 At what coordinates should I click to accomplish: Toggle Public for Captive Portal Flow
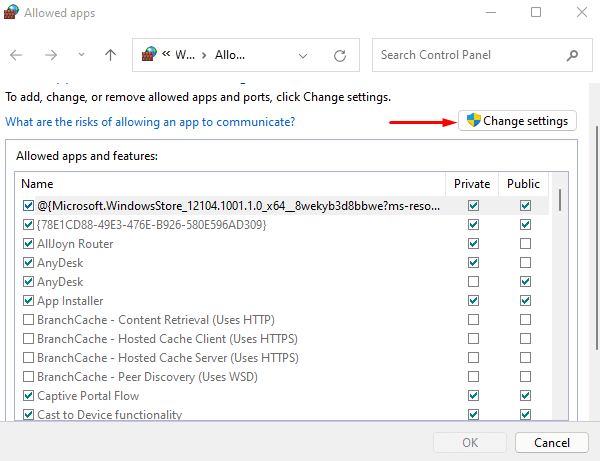(x=525, y=396)
